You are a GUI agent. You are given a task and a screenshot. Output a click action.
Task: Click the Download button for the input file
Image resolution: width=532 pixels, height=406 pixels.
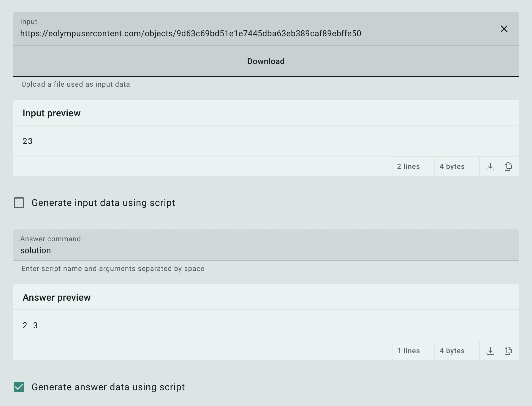coord(266,61)
